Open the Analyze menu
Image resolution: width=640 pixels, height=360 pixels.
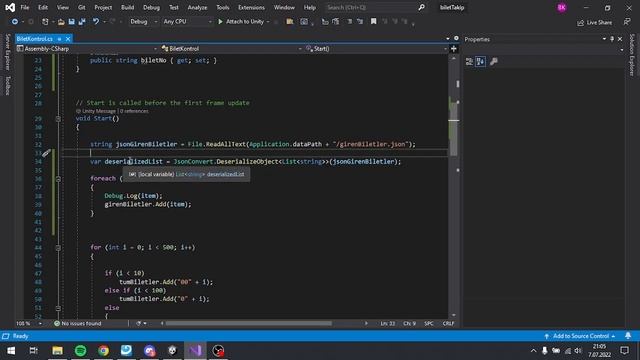[x=197, y=7]
